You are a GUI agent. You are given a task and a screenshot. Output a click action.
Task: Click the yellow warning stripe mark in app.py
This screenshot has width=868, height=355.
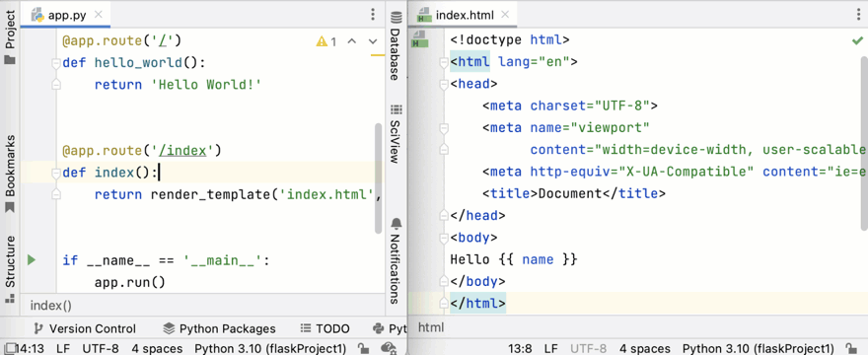378,55
